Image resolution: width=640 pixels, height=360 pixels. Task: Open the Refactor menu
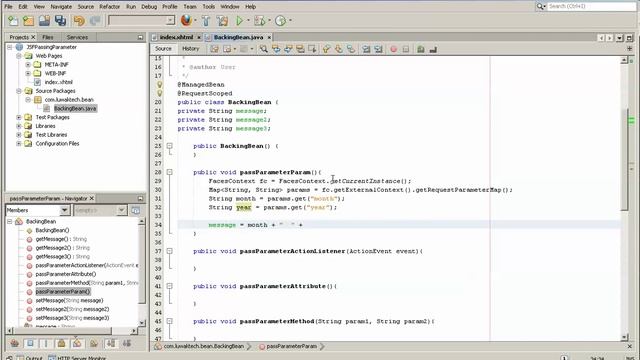109,7
